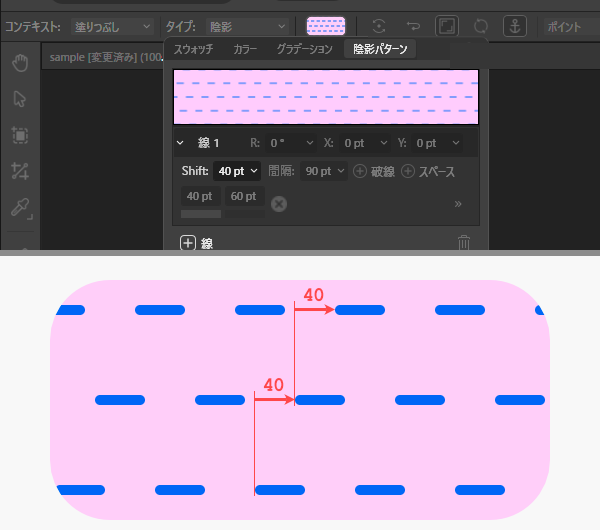Click the ポイント field in the toolbar

coord(571,27)
